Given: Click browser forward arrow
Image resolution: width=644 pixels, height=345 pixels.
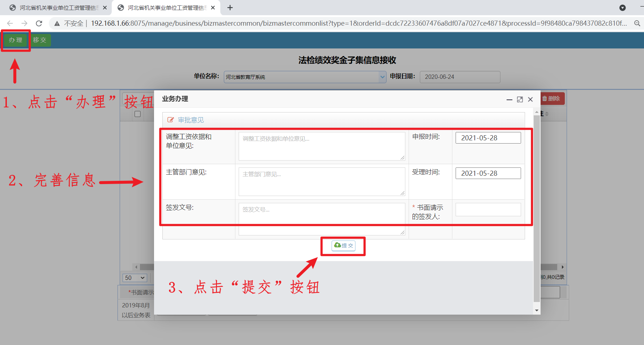Looking at the screenshot, I should [24, 24].
